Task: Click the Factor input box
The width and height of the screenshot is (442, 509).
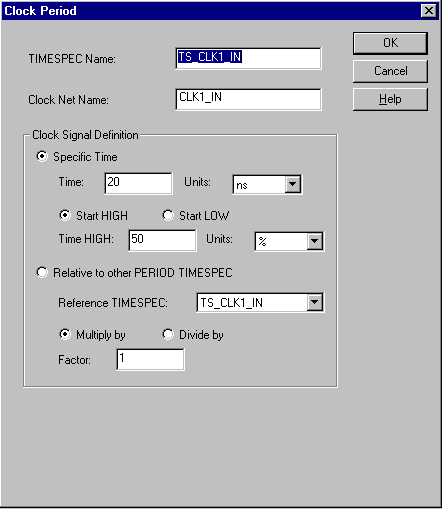Action: pos(150,359)
